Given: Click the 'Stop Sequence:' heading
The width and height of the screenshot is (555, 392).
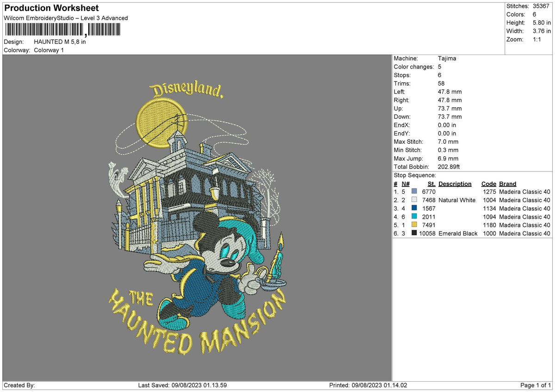Looking at the screenshot, I should click(x=415, y=175).
